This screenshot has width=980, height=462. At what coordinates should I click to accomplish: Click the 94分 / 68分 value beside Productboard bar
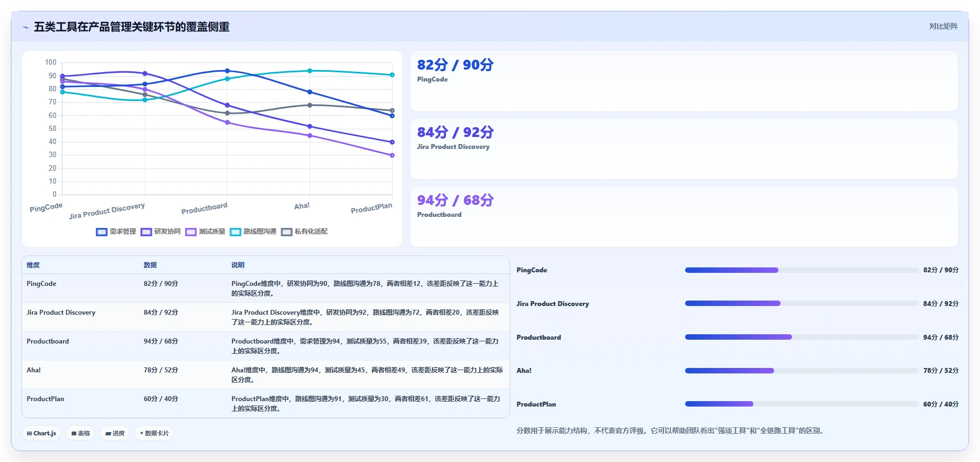[941, 338]
